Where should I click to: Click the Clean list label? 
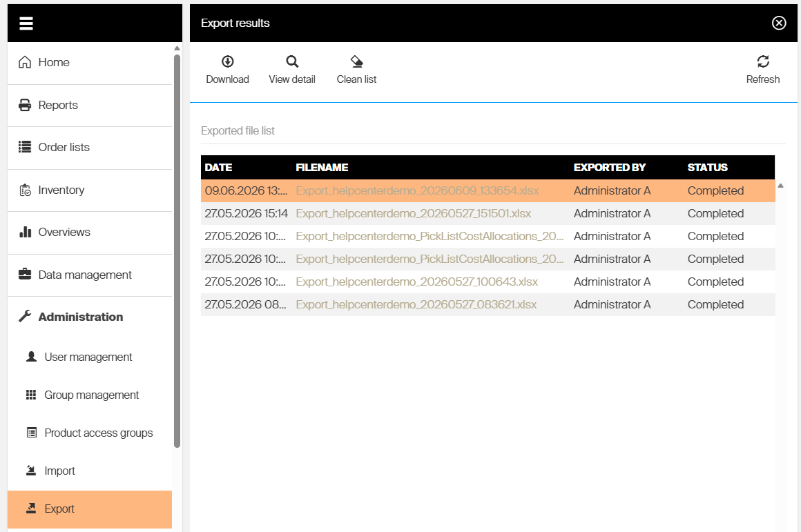point(356,79)
